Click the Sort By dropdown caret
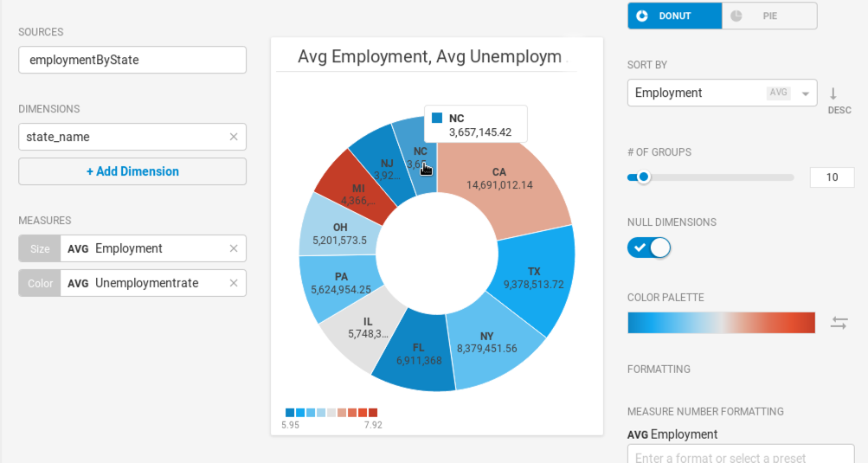Screen dimensions: 868x463 point(806,93)
